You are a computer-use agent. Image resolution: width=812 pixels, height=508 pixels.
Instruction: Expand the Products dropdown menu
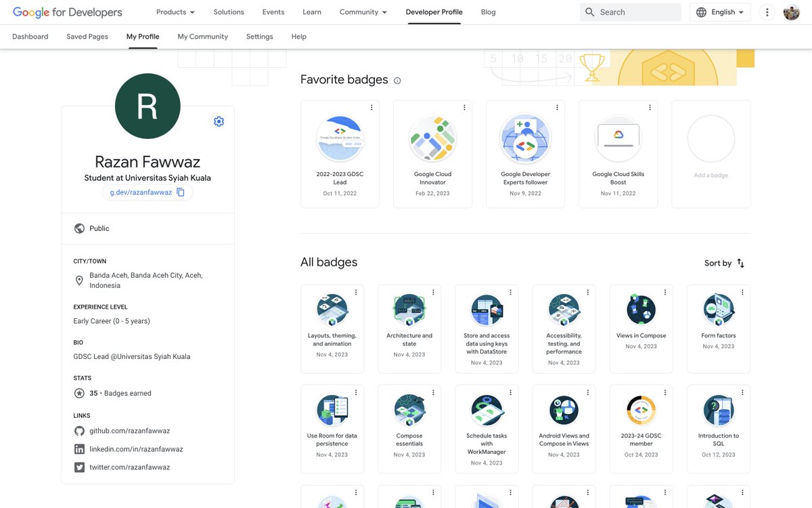point(175,12)
